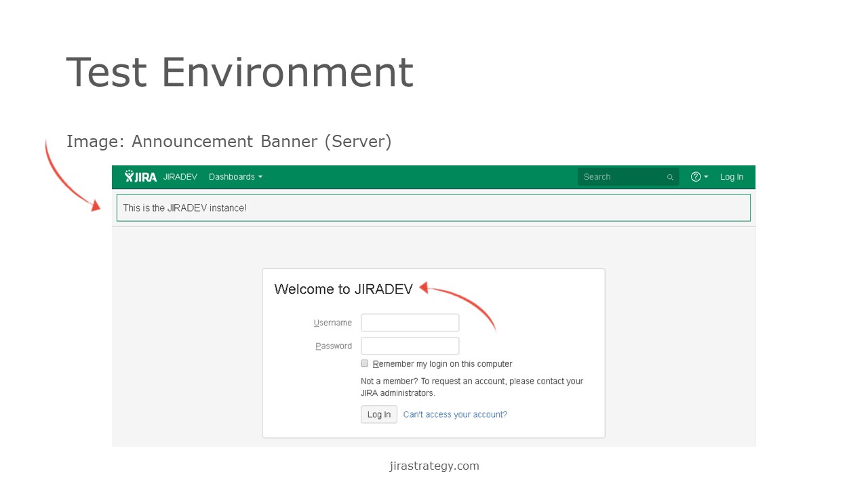Screen dimensions: 868x488
Task: Click the Not a member notice text
Action: [x=472, y=387]
